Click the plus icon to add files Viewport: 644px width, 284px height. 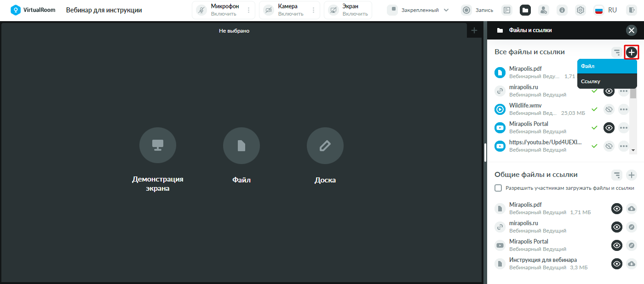(632, 52)
